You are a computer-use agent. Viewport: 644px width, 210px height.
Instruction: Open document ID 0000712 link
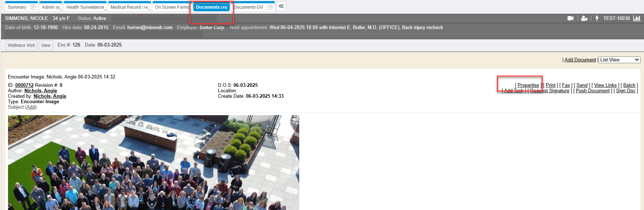[x=24, y=85]
